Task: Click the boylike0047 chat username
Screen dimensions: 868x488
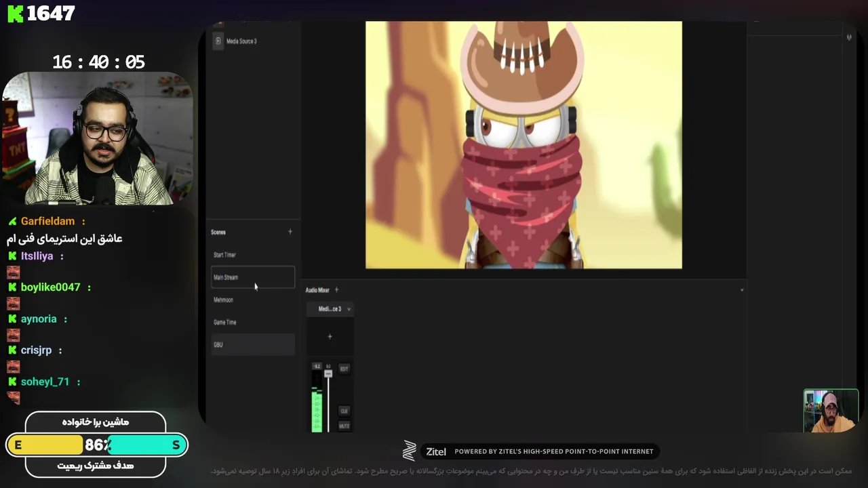Action: pyautogui.click(x=50, y=287)
